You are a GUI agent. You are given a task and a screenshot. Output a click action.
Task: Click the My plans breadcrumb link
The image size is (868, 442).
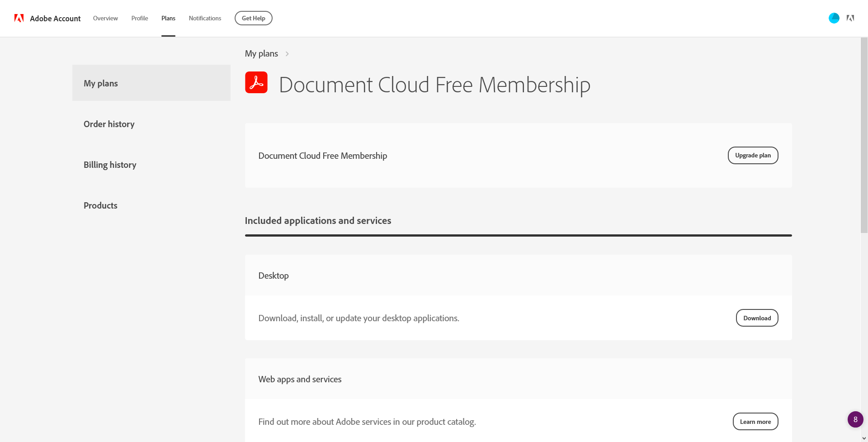(261, 54)
